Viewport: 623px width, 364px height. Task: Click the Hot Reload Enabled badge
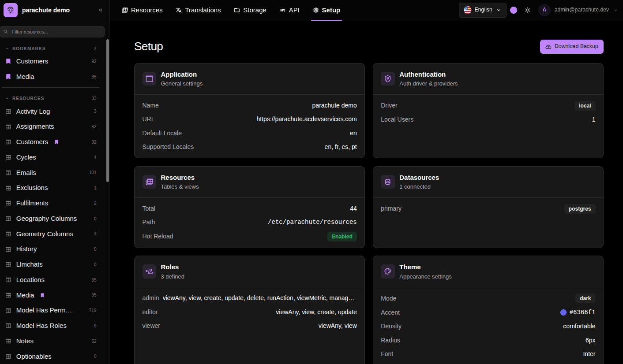coord(342,237)
